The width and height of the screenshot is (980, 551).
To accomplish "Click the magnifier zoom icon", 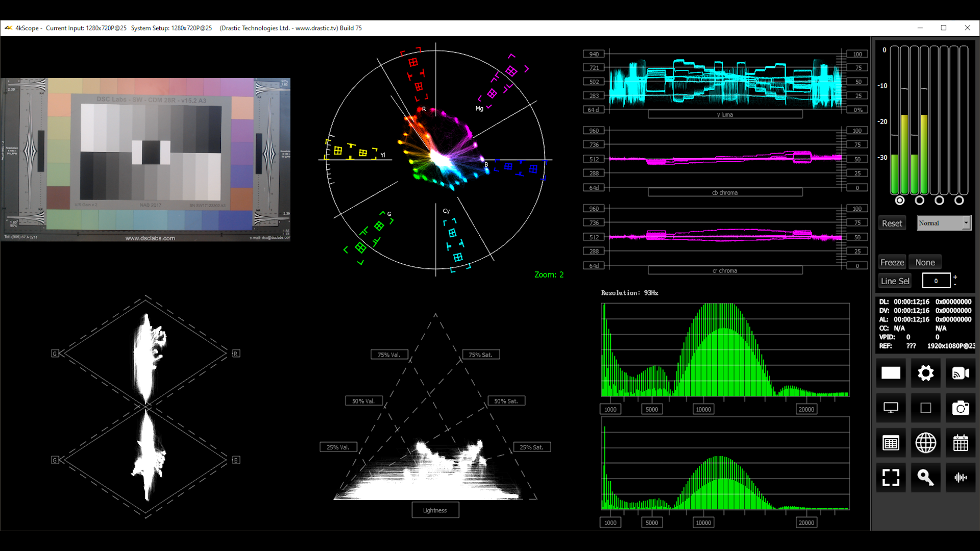I will coord(925,478).
